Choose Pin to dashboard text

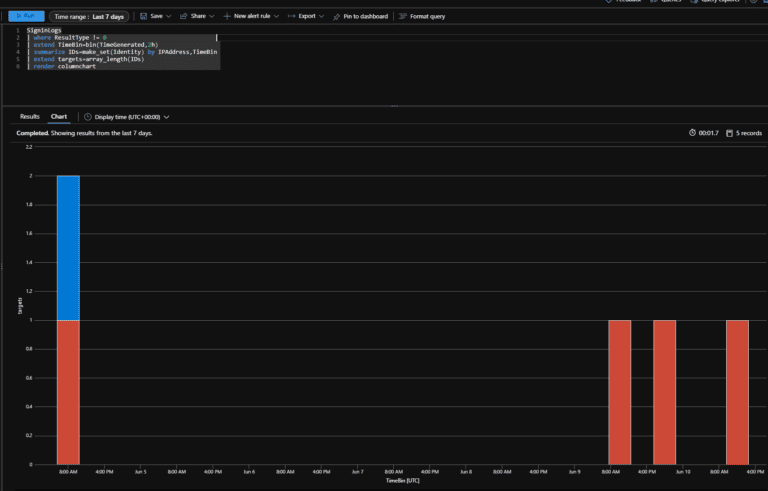(365, 16)
